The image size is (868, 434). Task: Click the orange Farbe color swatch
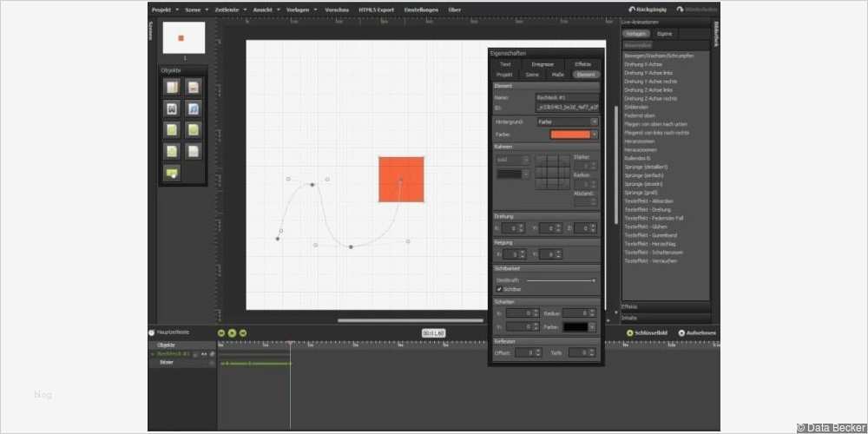[570, 134]
